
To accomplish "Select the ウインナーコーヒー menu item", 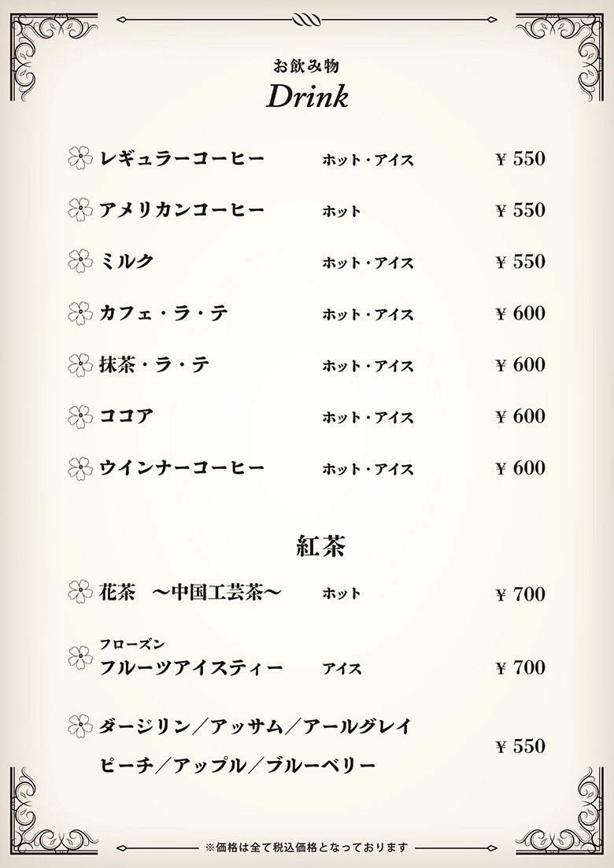I will 182,467.
